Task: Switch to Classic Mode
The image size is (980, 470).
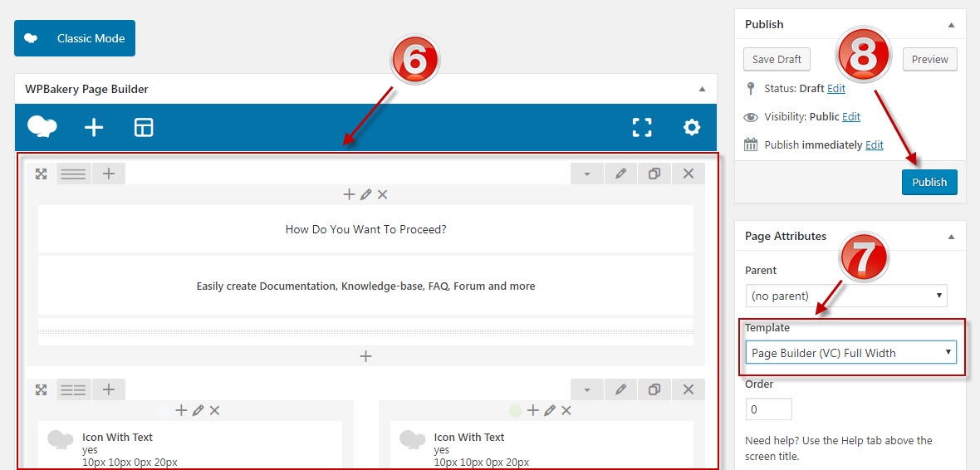Action: coord(75,38)
